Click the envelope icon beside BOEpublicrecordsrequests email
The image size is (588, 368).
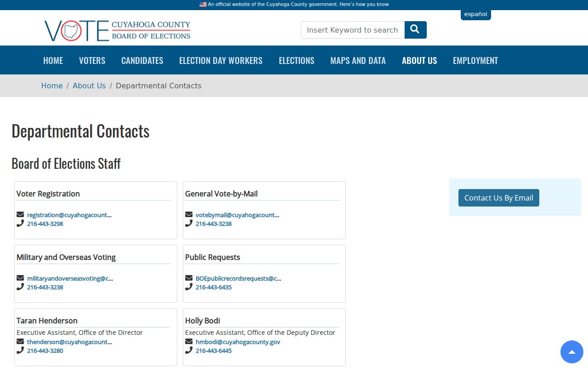tap(189, 278)
